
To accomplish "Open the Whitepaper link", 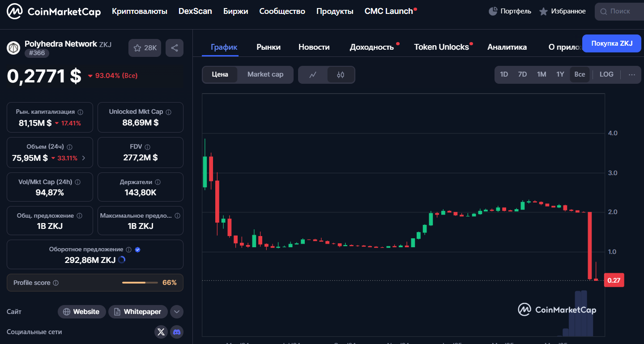I will tap(138, 312).
